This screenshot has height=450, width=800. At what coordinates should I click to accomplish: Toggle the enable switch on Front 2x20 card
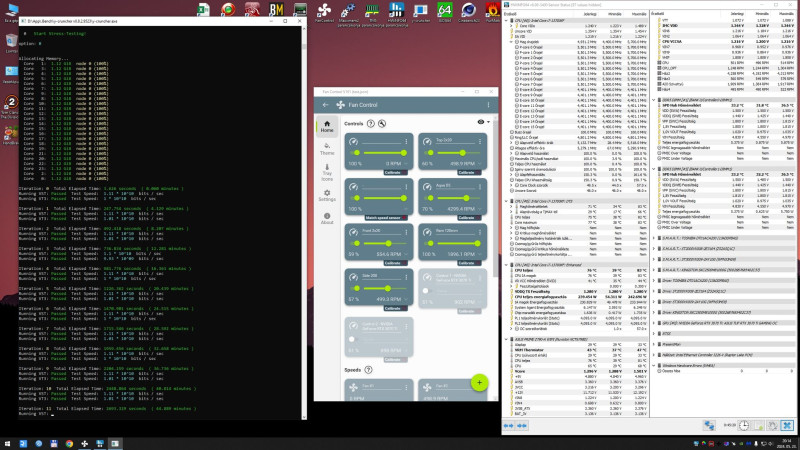pyautogui.click(x=355, y=243)
